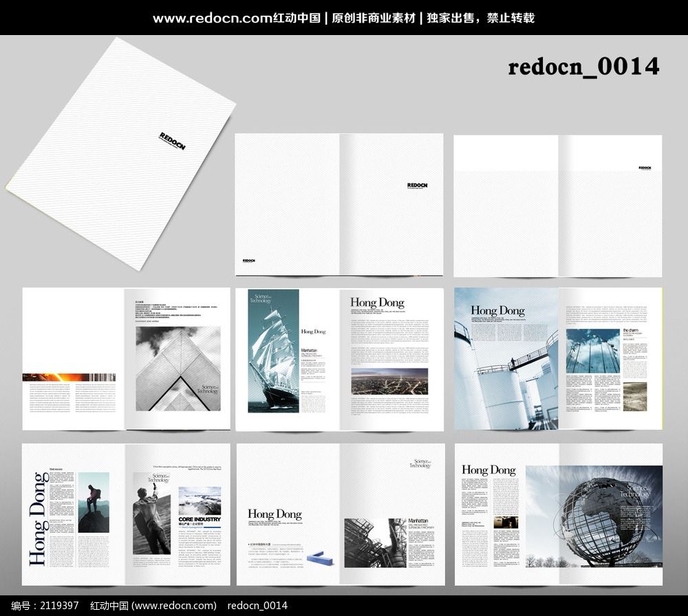
Task: Click the aerial night city photo
Action: (x=389, y=382)
